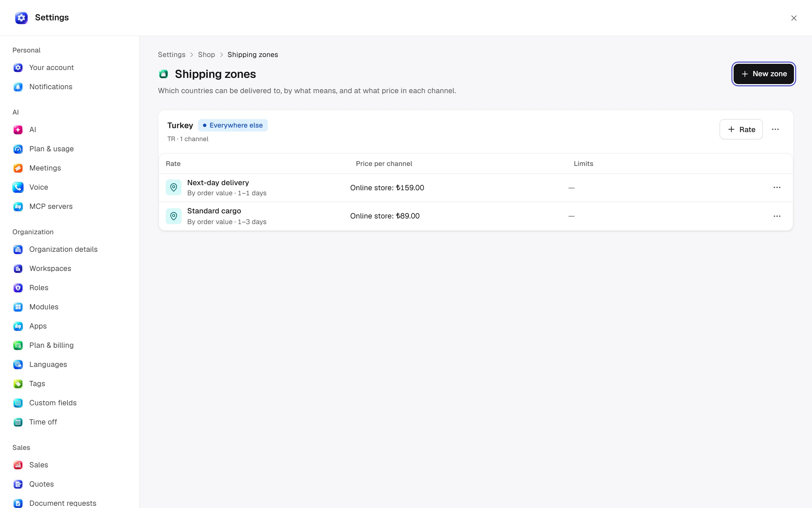Viewport: 812px width, 508px height.
Task: Open Your account icon in sidebar
Action: pos(18,67)
